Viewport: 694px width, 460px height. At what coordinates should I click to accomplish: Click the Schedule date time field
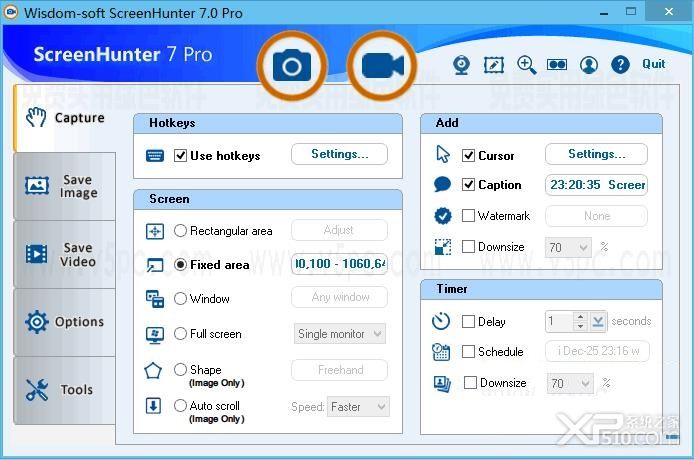tap(598, 351)
